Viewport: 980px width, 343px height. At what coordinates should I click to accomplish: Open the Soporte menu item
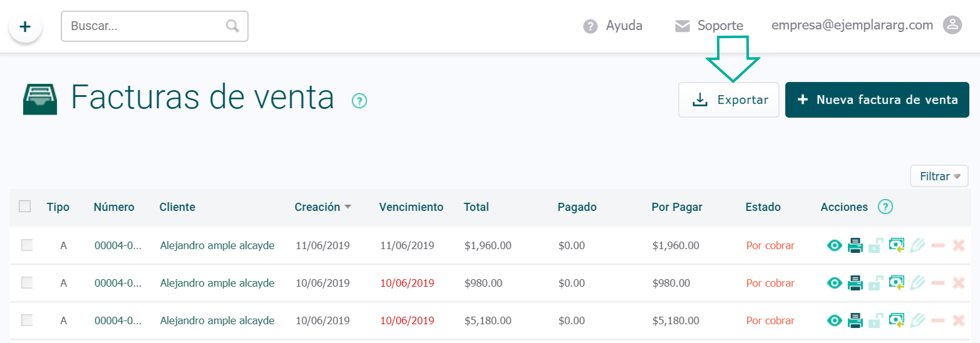pyautogui.click(x=709, y=25)
